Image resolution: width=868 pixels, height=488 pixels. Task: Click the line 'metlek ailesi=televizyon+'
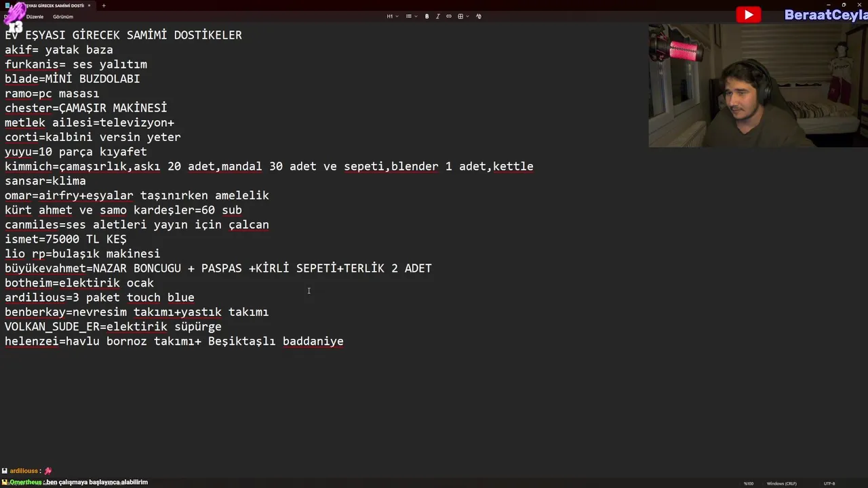point(90,123)
